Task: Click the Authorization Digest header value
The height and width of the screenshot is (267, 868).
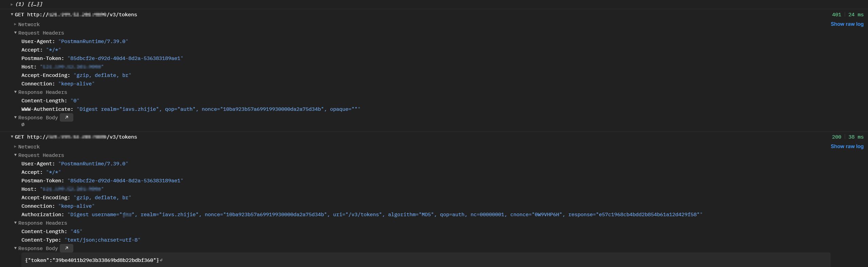Action: (x=385, y=214)
